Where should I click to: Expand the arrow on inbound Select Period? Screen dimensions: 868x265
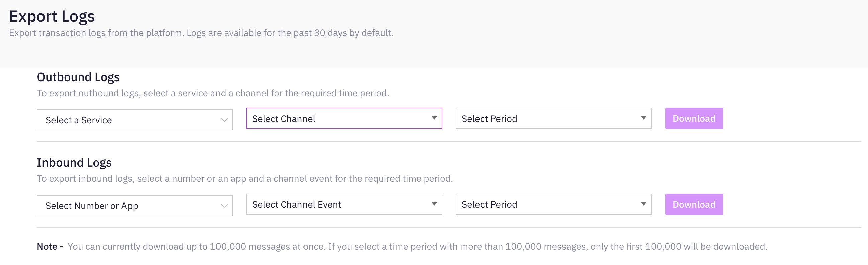coord(643,204)
